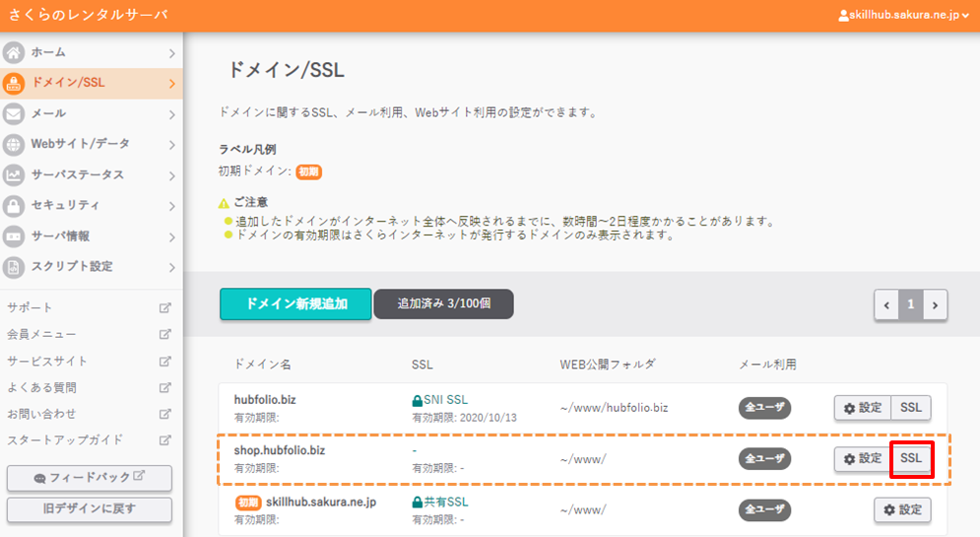980x537 pixels.
Task: Open 設定 for skillhub.sakura.ne.jp
Action: click(902, 510)
